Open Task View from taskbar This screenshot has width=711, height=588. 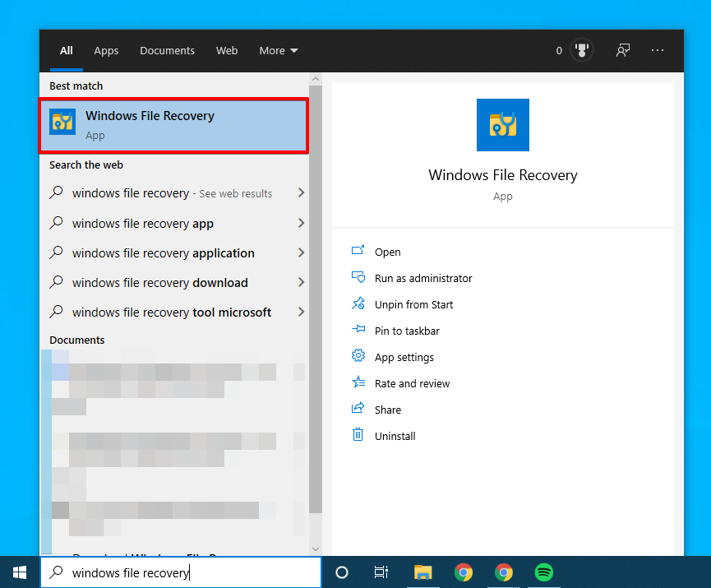click(x=381, y=572)
